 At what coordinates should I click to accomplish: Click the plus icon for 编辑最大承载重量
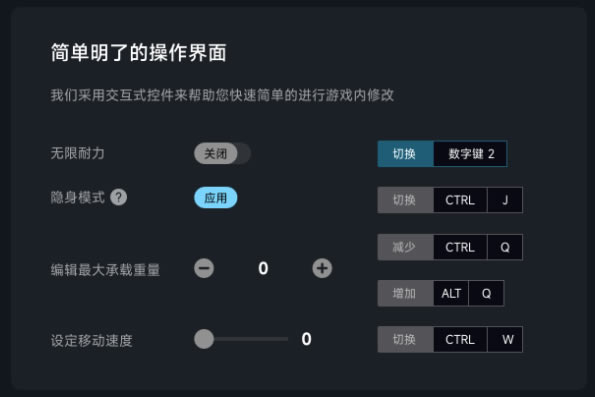[x=322, y=268]
